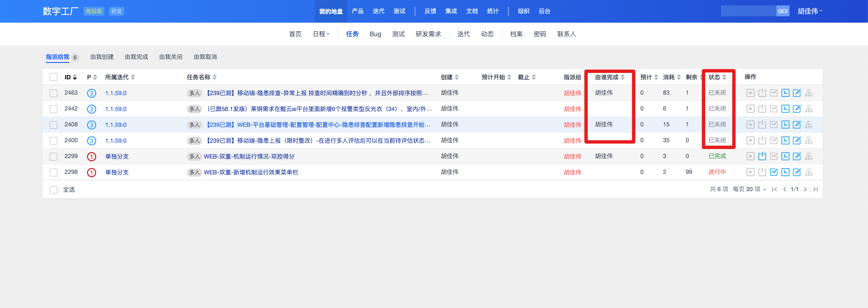Open the 每页 20 项 page-size dropdown

point(749,189)
